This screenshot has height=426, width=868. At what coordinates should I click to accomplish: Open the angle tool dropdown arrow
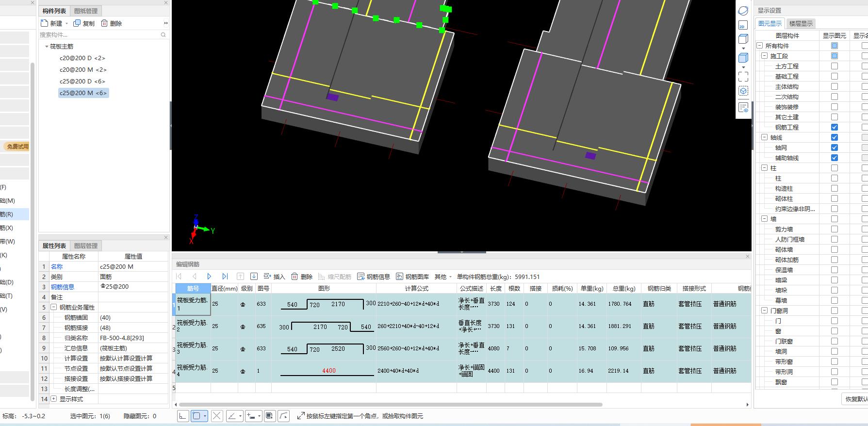(241, 416)
